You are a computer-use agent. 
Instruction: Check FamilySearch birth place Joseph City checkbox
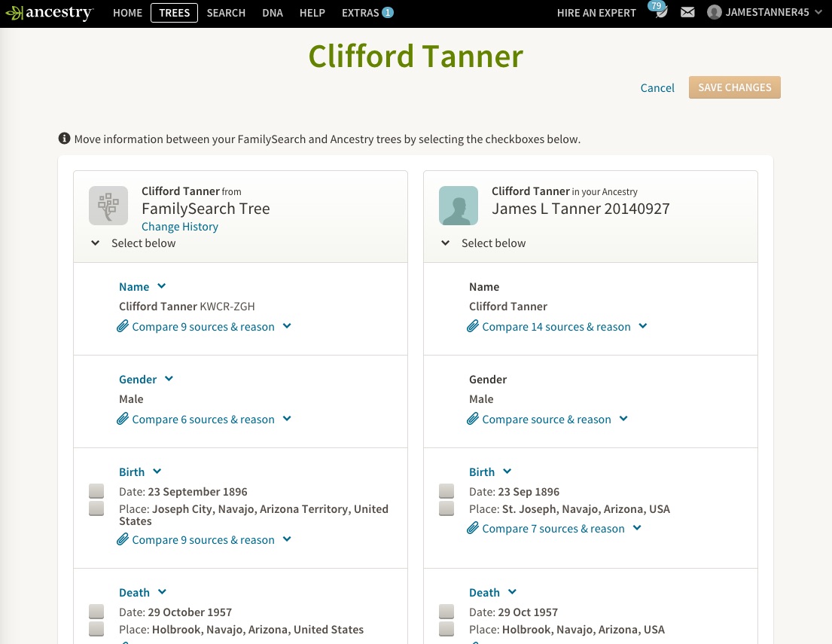coord(96,508)
